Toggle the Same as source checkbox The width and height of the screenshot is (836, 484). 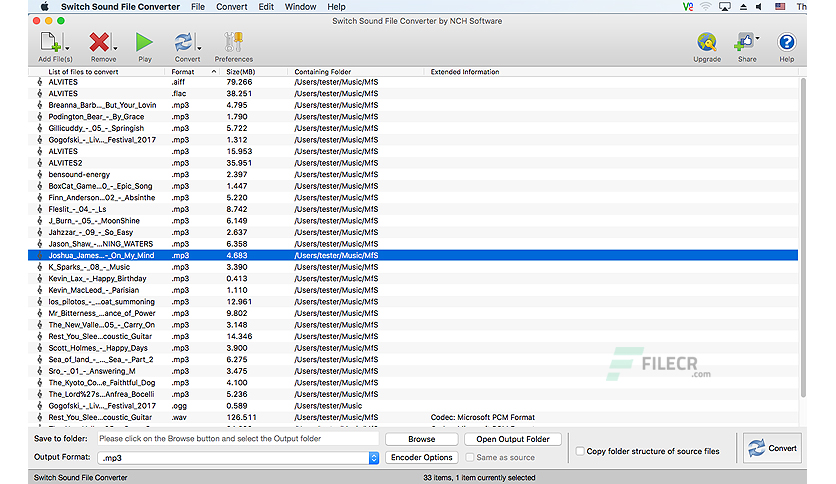[x=470, y=457]
